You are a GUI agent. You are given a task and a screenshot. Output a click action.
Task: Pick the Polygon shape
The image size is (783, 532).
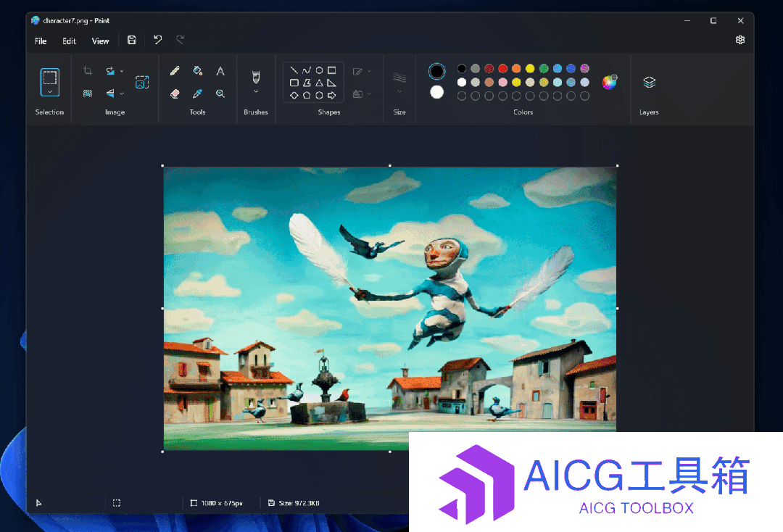[307, 83]
